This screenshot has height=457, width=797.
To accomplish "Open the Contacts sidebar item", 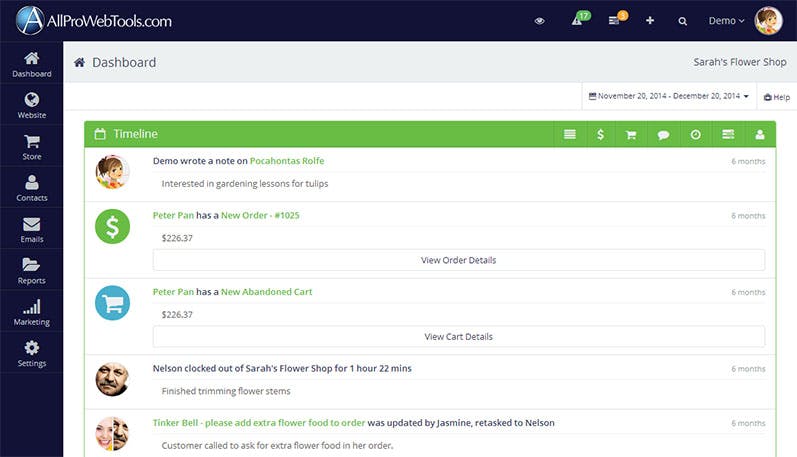I will 32,188.
